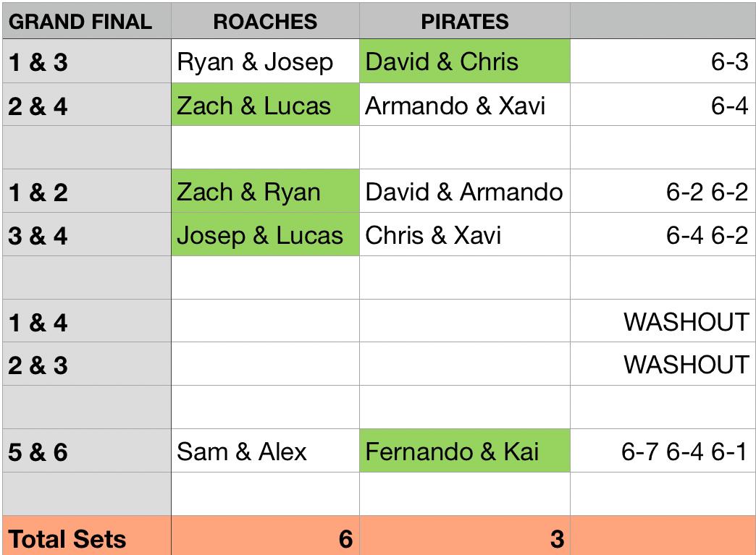Image resolution: width=756 pixels, height=555 pixels.
Task: Select the 6-3 score cell
Action: (x=663, y=62)
